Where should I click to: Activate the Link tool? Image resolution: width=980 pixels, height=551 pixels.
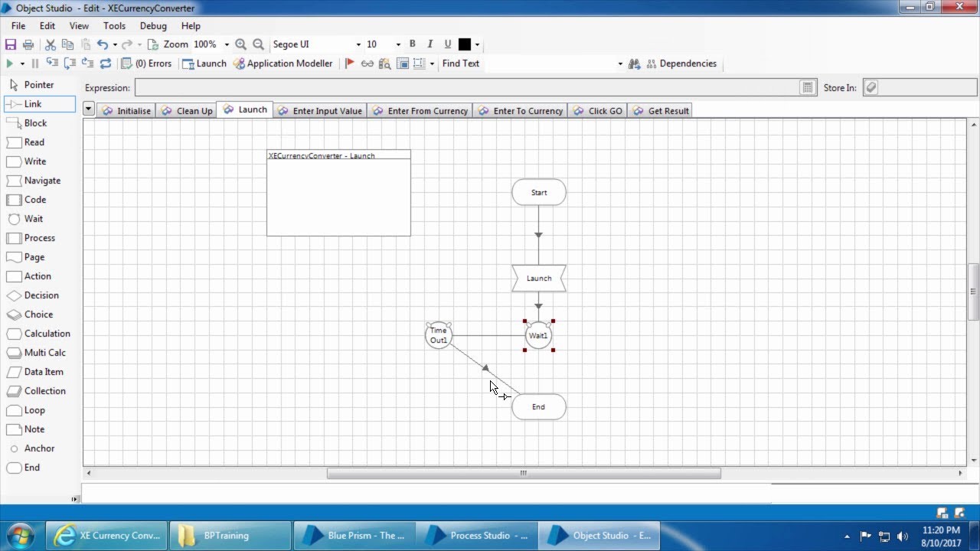pos(40,104)
